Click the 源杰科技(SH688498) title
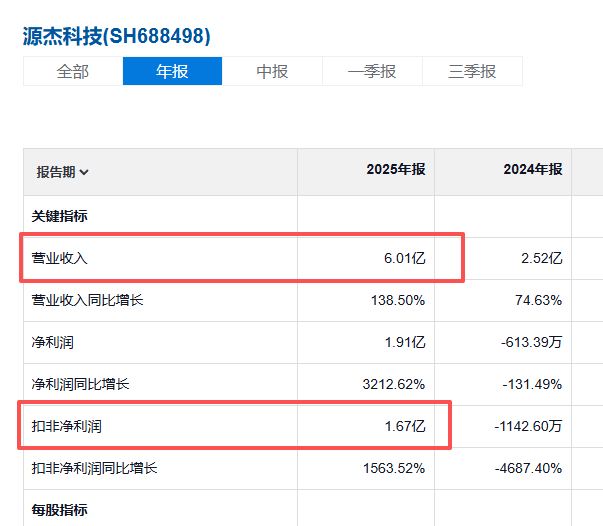603x526 pixels. (117, 37)
